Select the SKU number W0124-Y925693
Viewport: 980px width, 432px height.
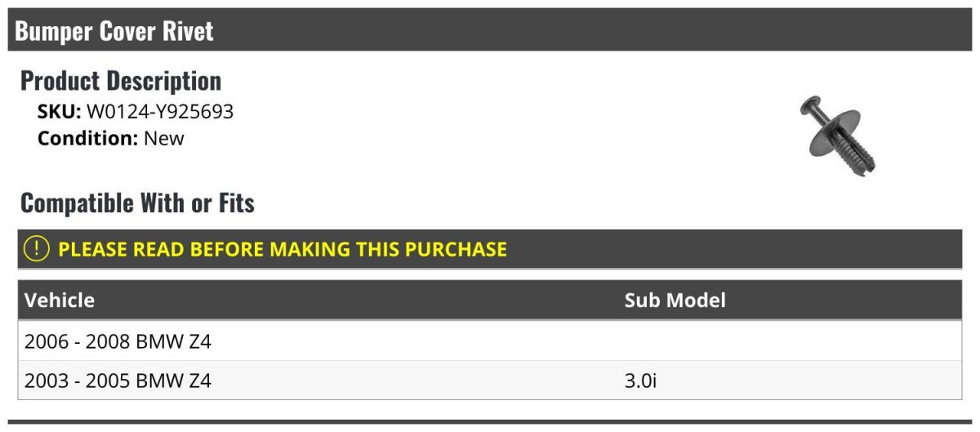(x=160, y=112)
